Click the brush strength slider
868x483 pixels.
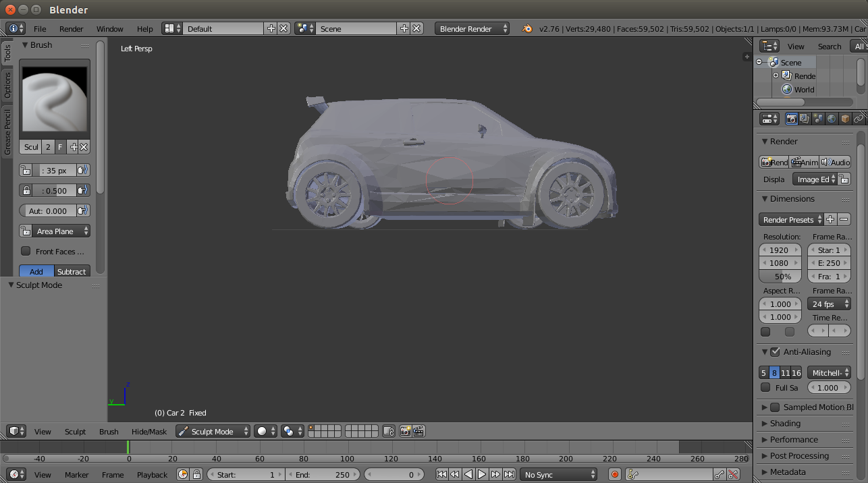click(55, 191)
